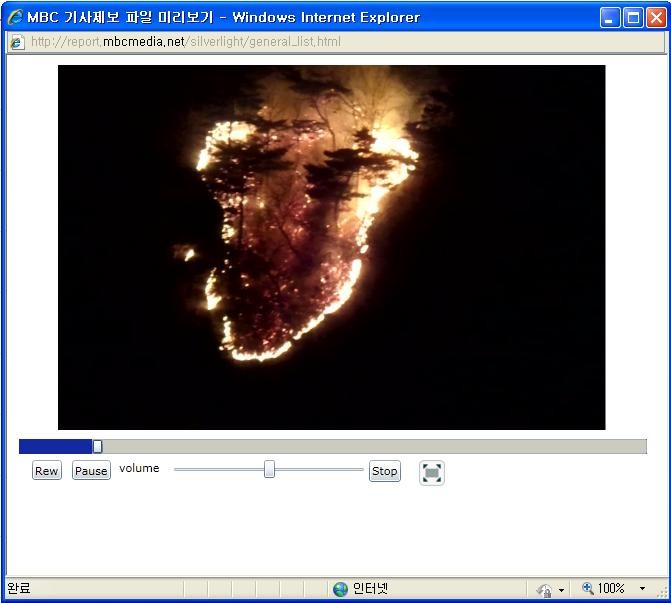671x603 pixels.
Task: Click the video progress bar thumb
Action: click(x=98, y=446)
